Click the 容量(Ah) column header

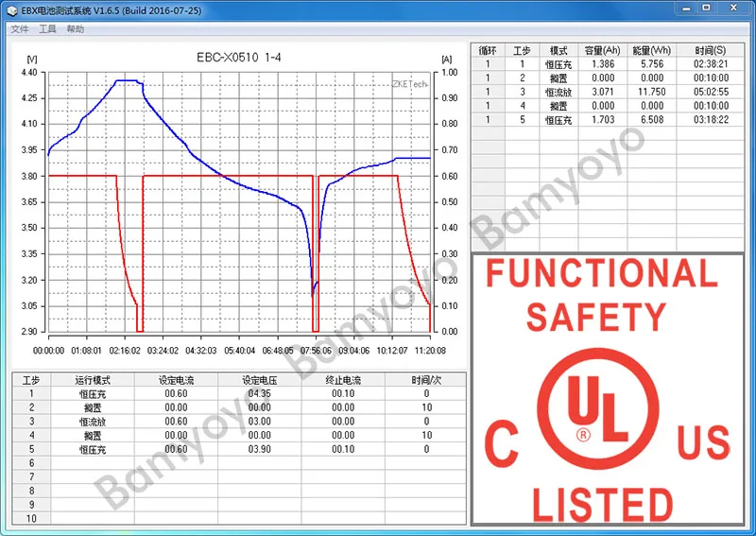pos(602,50)
